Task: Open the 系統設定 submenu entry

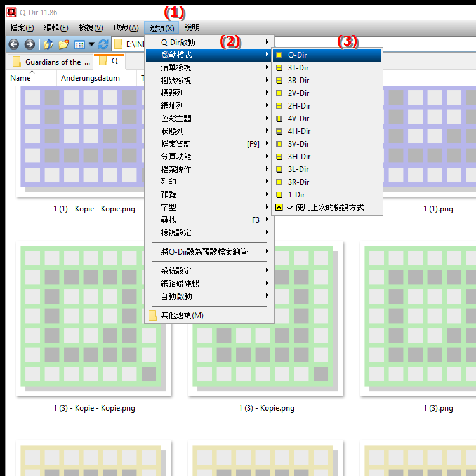Action: click(x=209, y=271)
